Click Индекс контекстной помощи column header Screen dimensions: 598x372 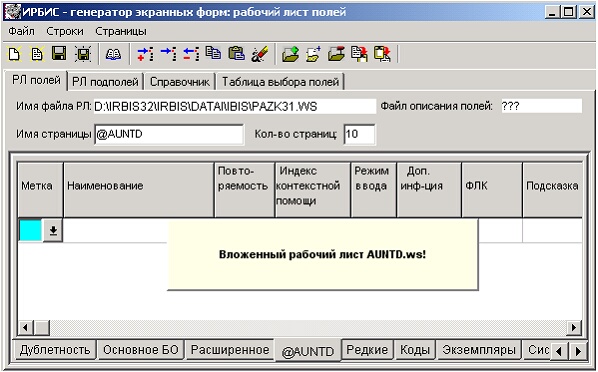[x=313, y=190]
